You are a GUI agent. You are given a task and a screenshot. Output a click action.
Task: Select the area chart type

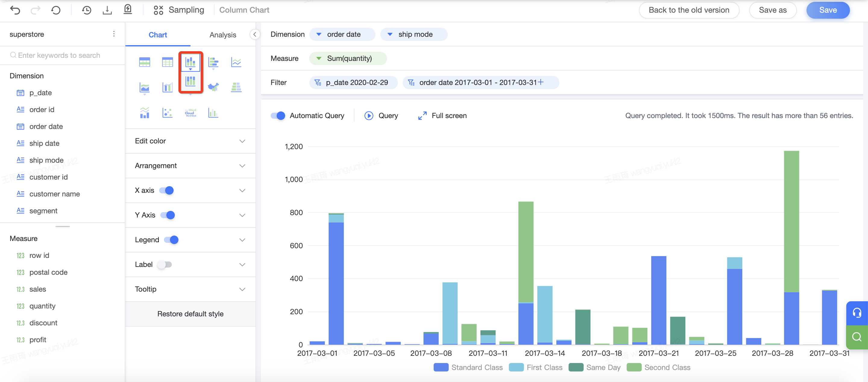pos(145,88)
